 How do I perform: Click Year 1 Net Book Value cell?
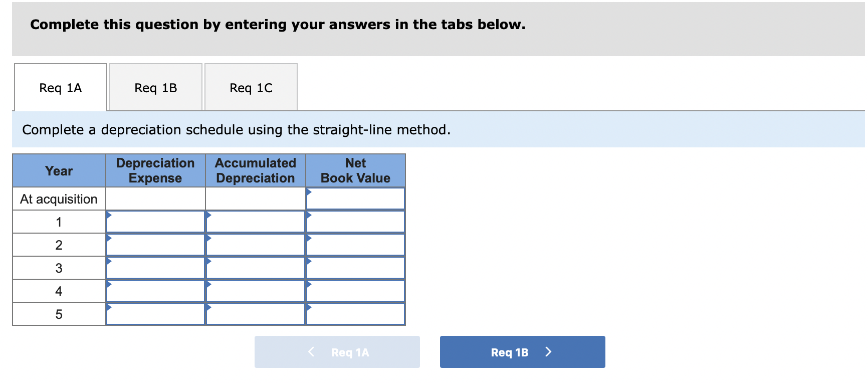355,222
